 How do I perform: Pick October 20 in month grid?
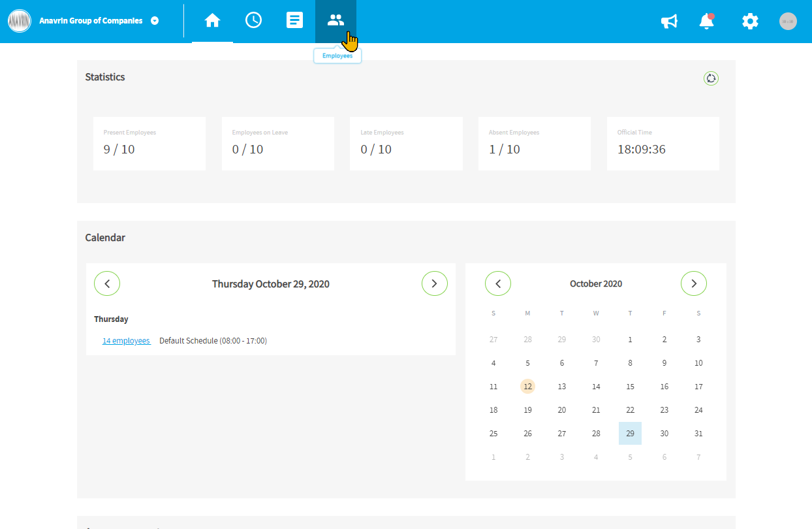point(562,410)
